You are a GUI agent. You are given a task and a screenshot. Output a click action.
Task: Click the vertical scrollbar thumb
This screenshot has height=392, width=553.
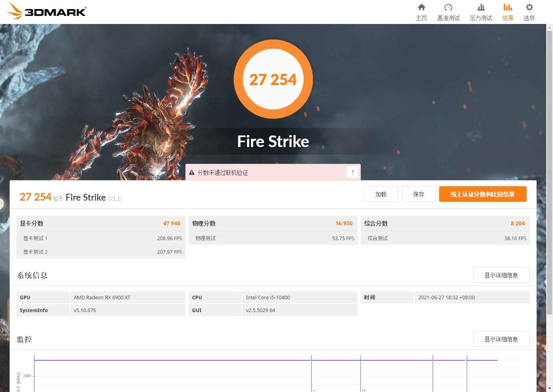click(549, 172)
